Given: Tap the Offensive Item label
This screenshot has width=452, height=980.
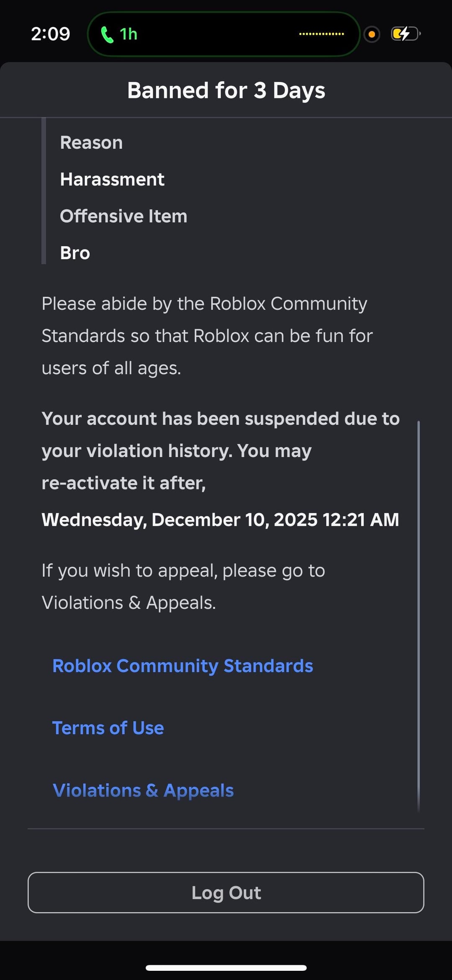Looking at the screenshot, I should [123, 216].
